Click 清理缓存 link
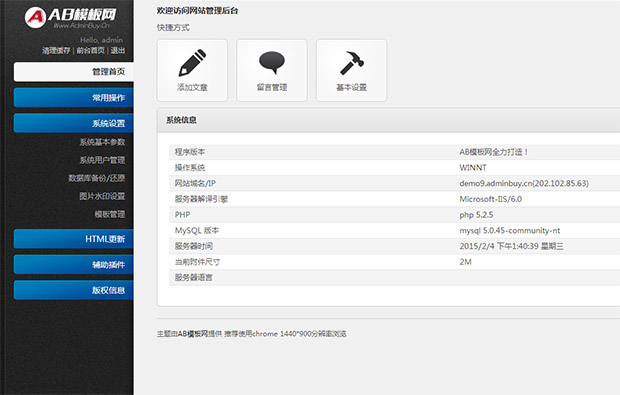 point(56,50)
